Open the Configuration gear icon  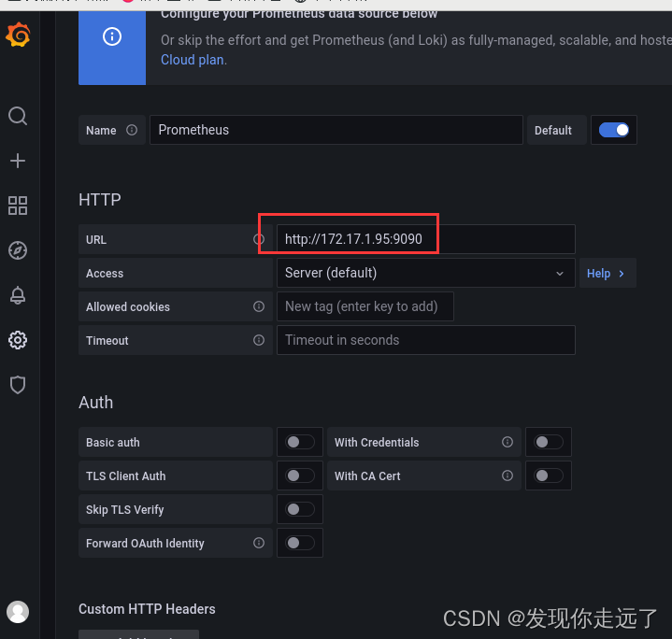coord(18,340)
